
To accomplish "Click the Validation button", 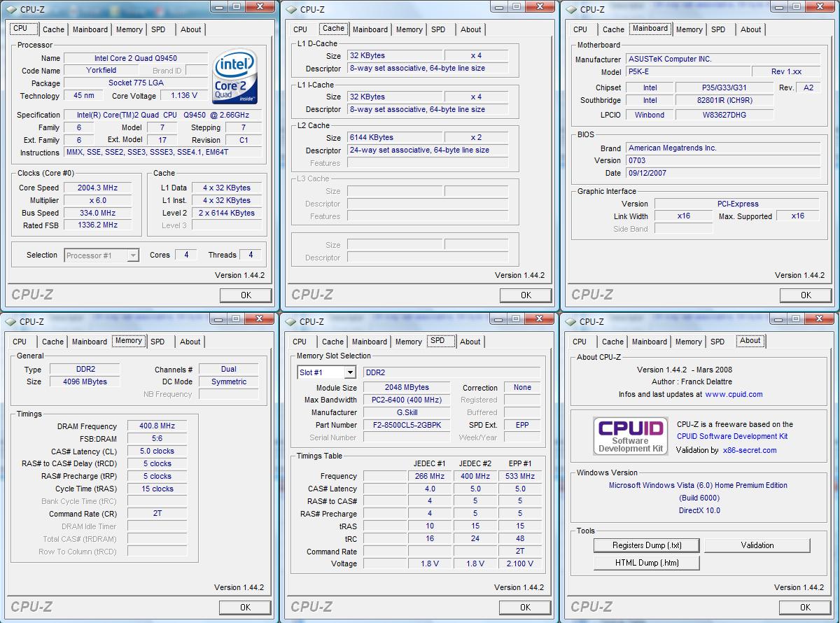I will pyautogui.click(x=757, y=545).
